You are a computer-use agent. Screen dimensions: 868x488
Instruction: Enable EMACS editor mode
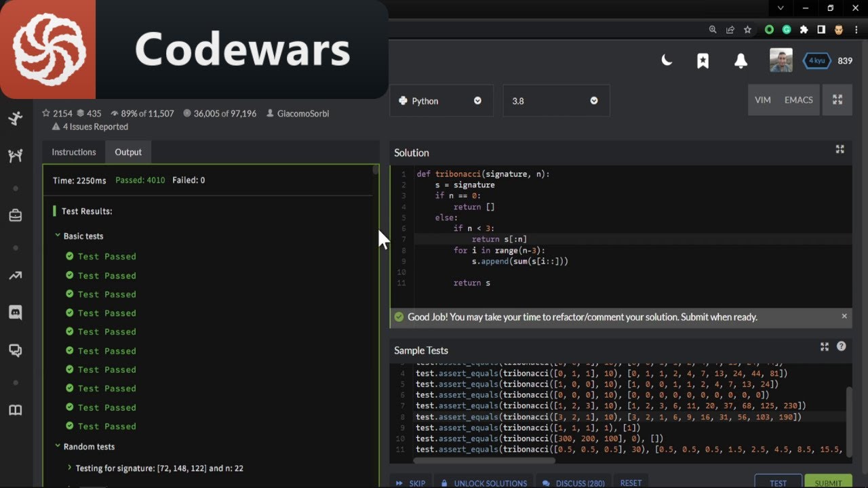click(x=798, y=100)
